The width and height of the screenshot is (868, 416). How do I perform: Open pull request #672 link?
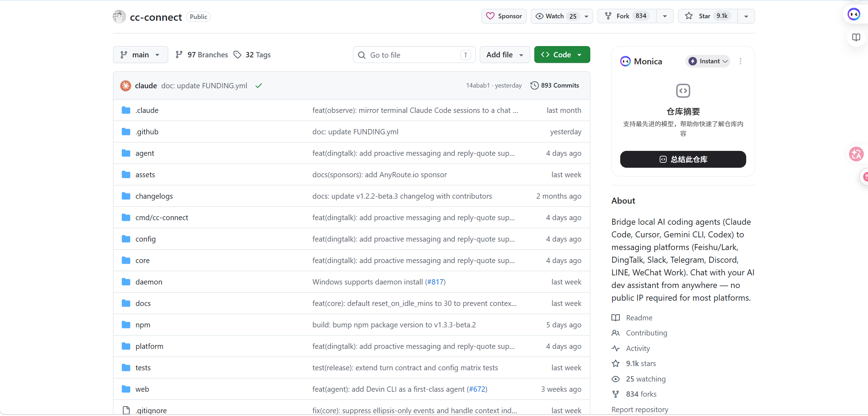tap(477, 389)
